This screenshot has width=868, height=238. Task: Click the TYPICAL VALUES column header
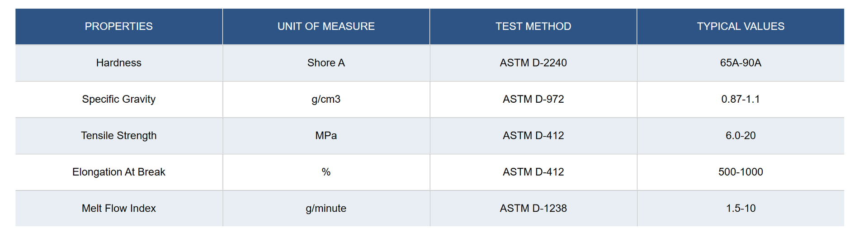tap(741, 26)
